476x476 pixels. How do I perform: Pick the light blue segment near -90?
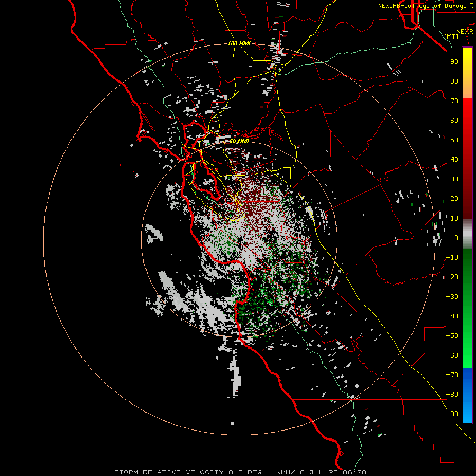[467, 413]
